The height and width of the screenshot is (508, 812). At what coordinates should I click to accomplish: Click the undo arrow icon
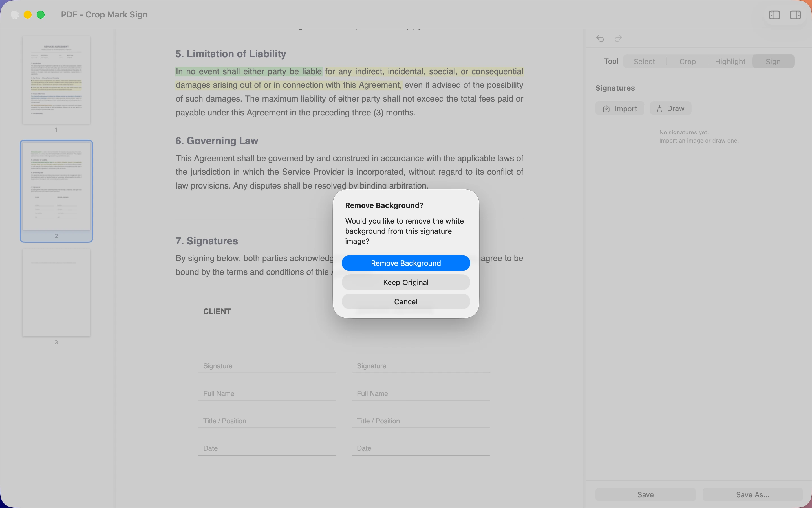pyautogui.click(x=600, y=39)
